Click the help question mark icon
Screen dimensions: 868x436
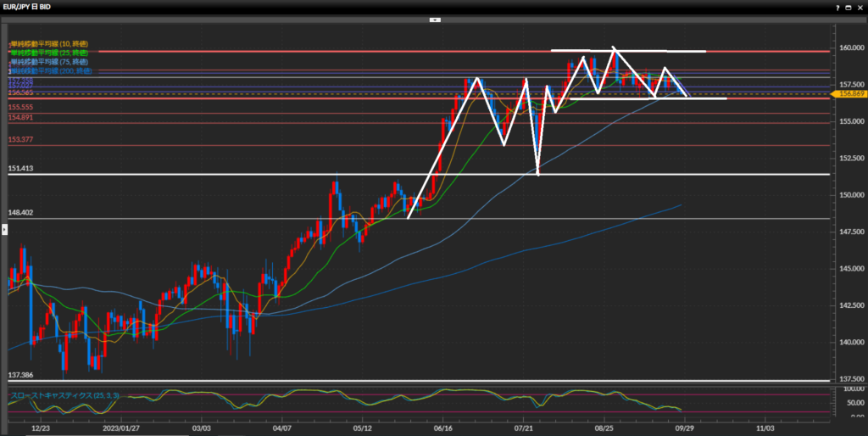click(836, 6)
